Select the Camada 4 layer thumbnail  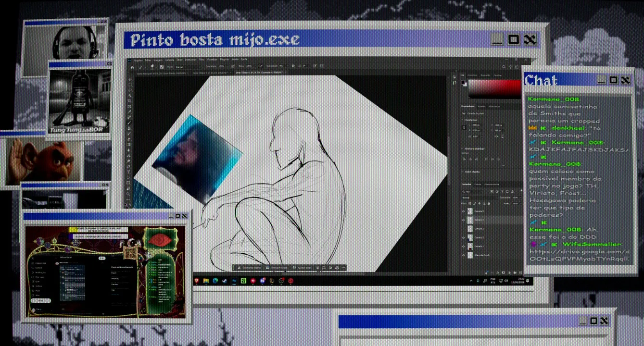[471, 220]
